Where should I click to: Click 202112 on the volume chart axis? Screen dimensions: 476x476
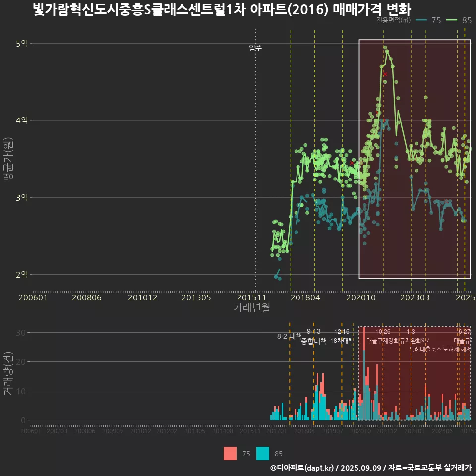(x=387, y=431)
